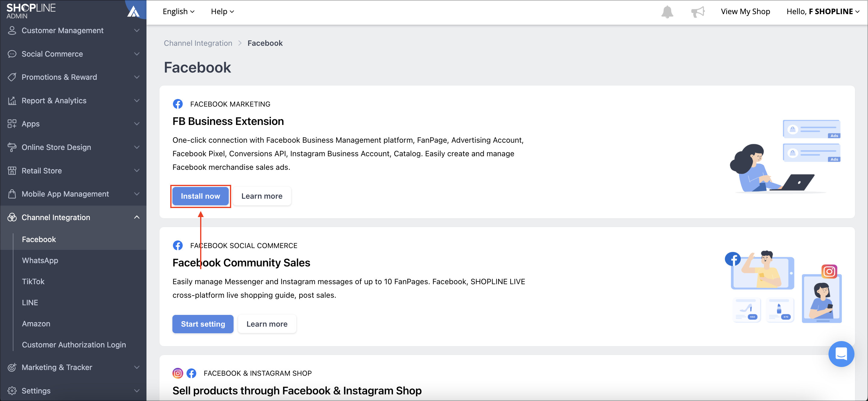Click the Facebook icon beside Facebook Marketing
This screenshot has height=401, width=868.
pyautogui.click(x=178, y=104)
